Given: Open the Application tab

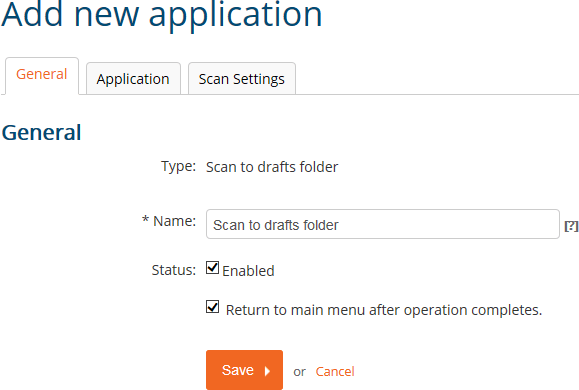Looking at the screenshot, I should (x=133, y=79).
